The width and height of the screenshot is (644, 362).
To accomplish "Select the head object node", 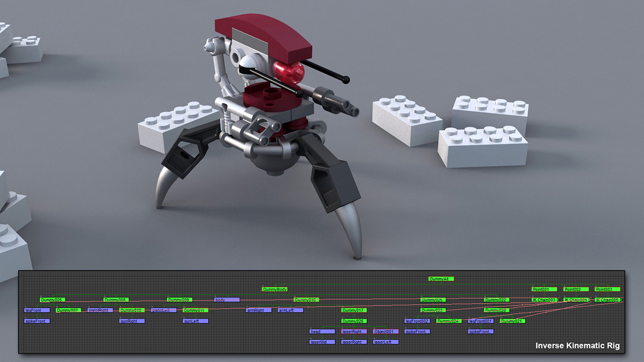I will coord(322,332).
